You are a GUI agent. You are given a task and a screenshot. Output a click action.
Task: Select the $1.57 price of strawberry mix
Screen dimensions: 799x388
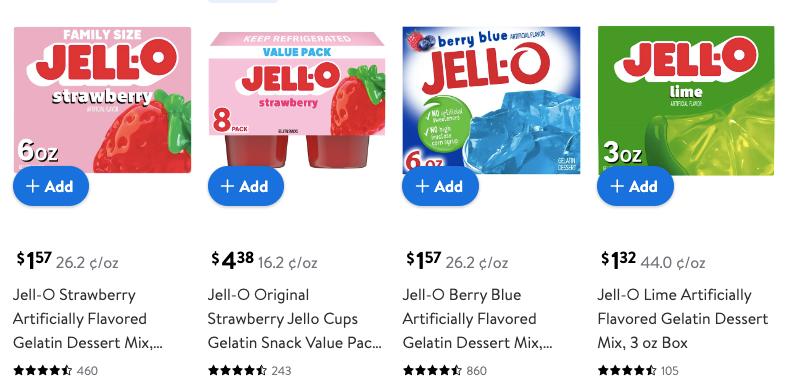pos(34,261)
